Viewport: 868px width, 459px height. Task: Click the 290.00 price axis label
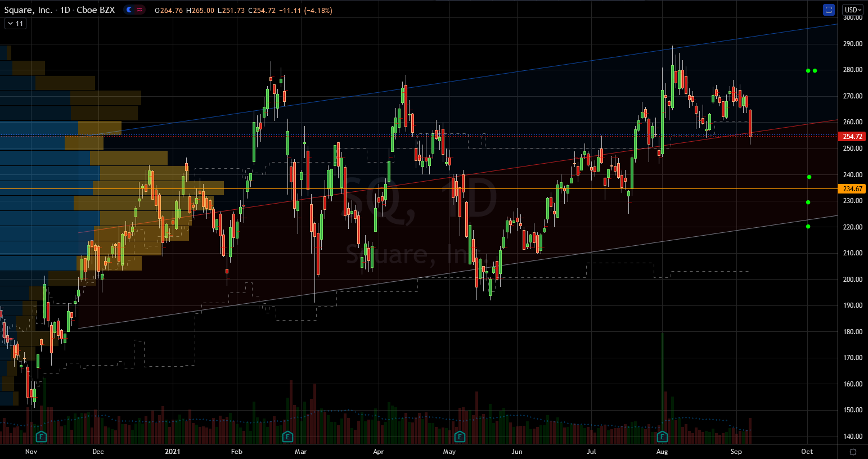click(853, 44)
